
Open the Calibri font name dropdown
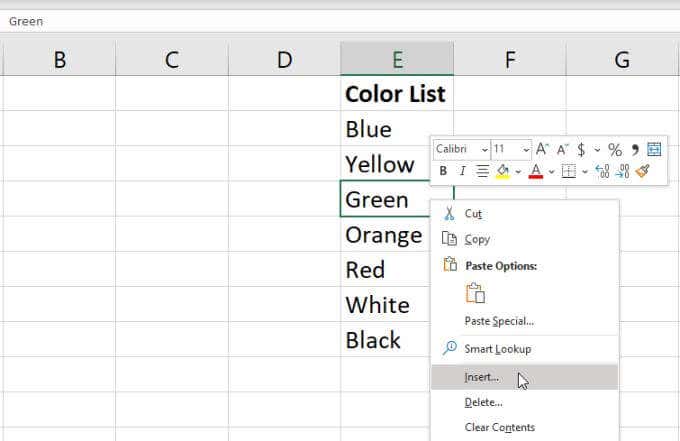(485, 149)
